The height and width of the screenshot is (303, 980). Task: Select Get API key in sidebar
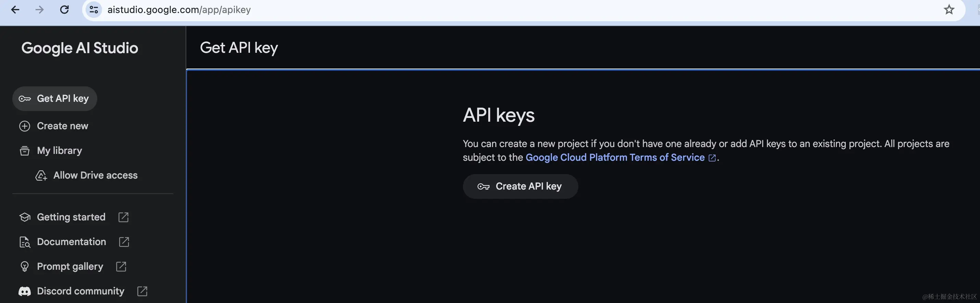pos(55,99)
